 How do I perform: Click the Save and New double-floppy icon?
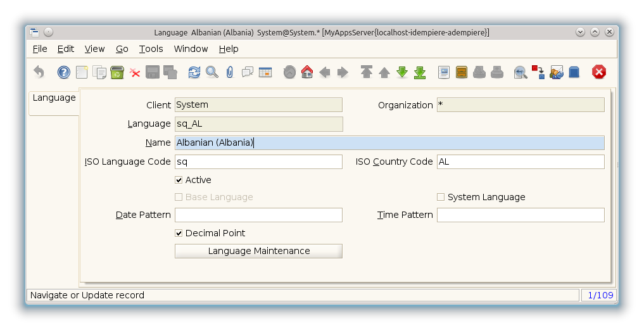click(170, 72)
